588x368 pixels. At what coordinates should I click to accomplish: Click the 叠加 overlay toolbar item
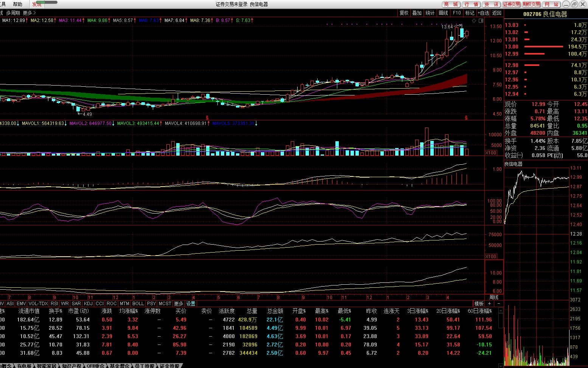tap(417, 13)
